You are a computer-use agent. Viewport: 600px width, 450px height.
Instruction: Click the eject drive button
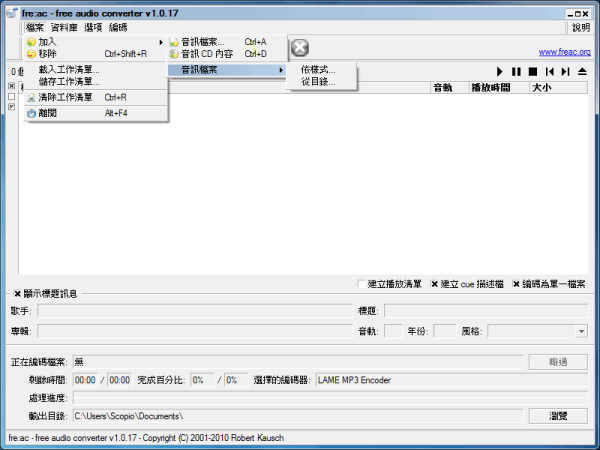tap(582, 72)
